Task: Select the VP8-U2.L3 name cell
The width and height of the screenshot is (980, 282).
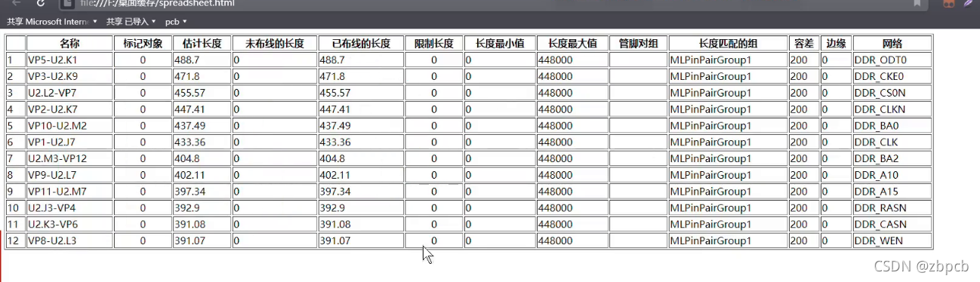Action: click(x=69, y=241)
